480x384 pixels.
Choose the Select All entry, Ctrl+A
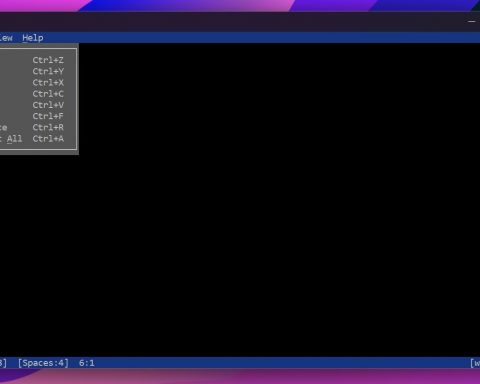38,139
